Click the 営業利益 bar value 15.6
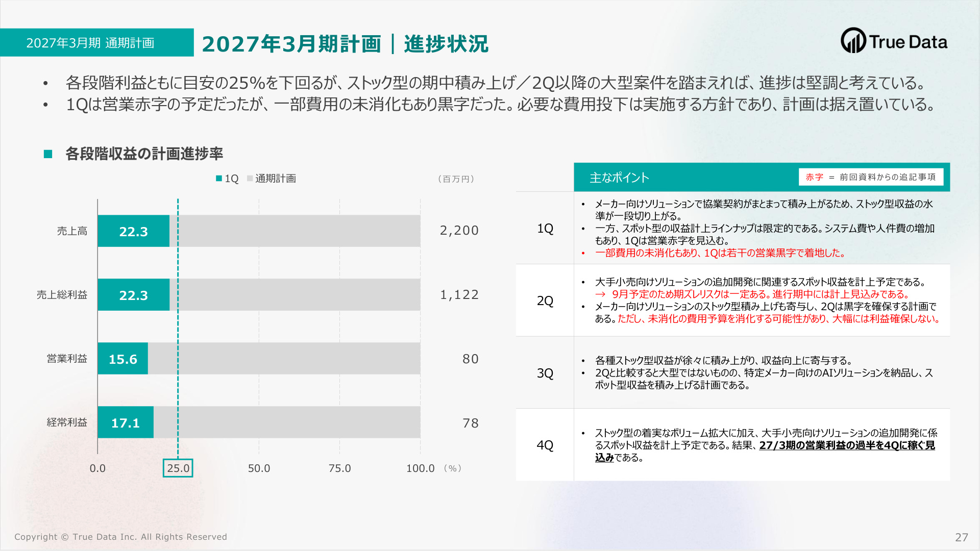This screenshot has height=551, width=980. 123,359
